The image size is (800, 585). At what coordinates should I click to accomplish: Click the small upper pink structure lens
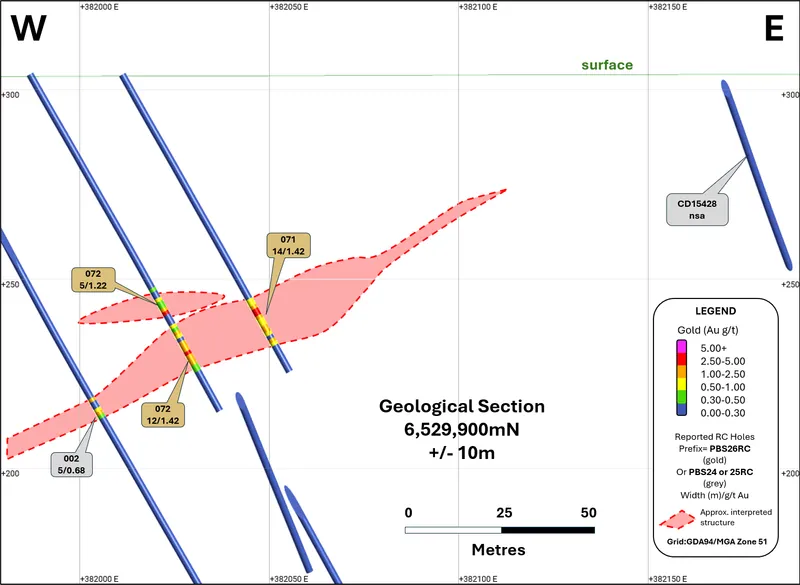[x=151, y=308]
